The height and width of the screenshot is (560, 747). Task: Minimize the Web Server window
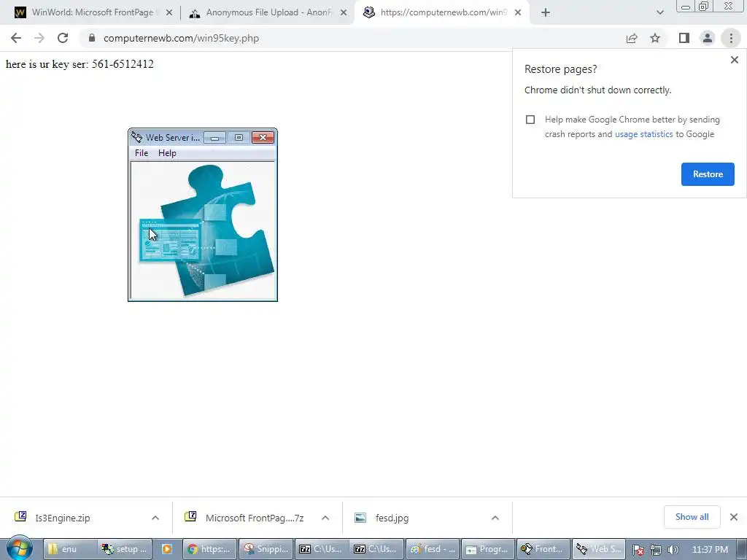click(215, 138)
